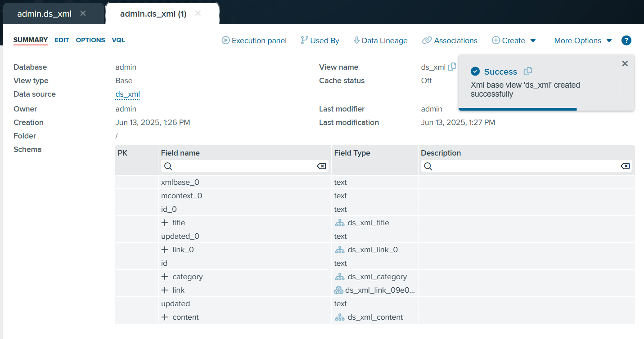644x339 pixels.
Task: Click the Used By branch icon
Action: (304, 40)
